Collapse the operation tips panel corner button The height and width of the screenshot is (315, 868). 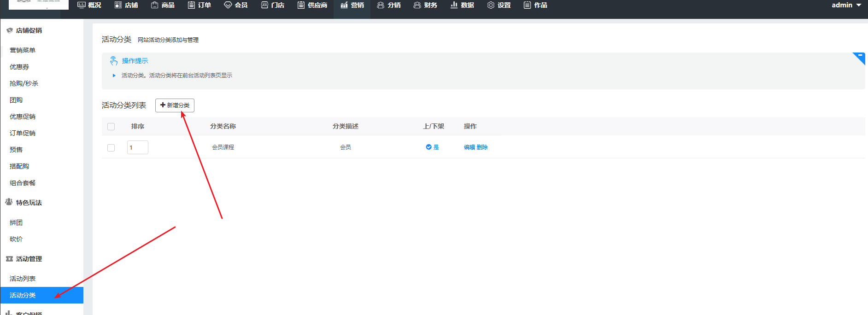click(859, 57)
